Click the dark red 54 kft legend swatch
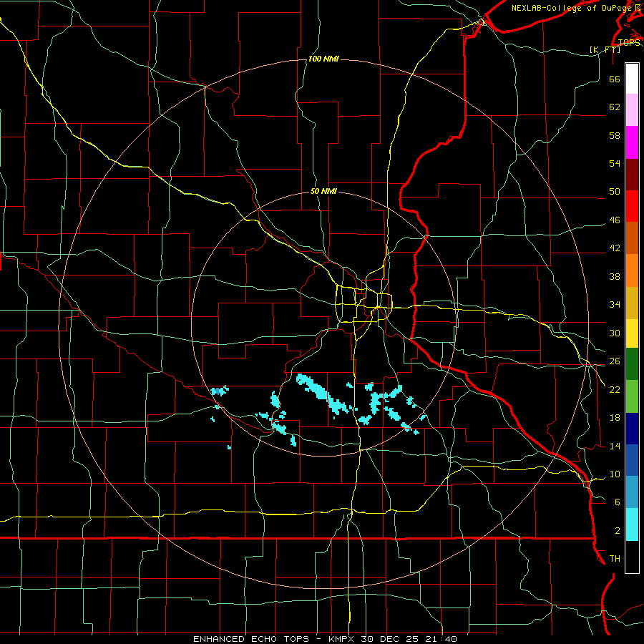 (632, 174)
